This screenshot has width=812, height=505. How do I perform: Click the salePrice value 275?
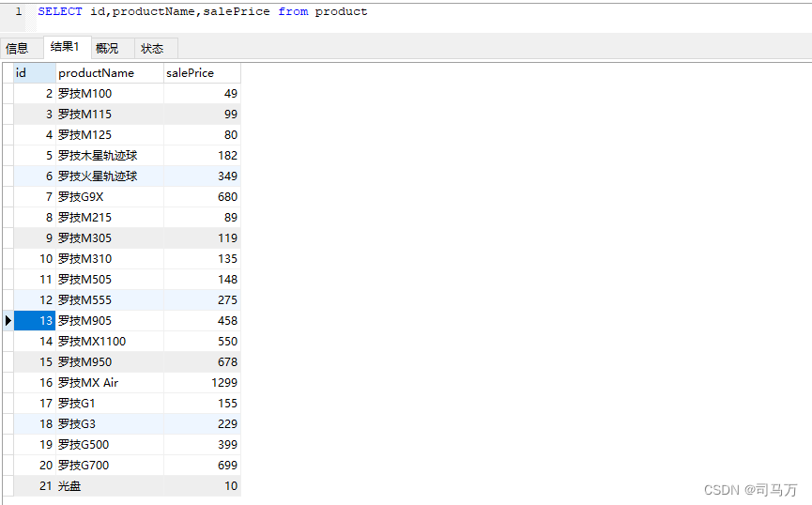click(x=202, y=300)
